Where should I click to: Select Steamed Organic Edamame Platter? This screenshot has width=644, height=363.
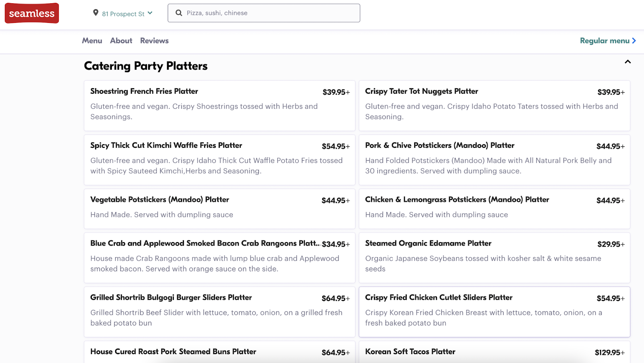(494, 258)
